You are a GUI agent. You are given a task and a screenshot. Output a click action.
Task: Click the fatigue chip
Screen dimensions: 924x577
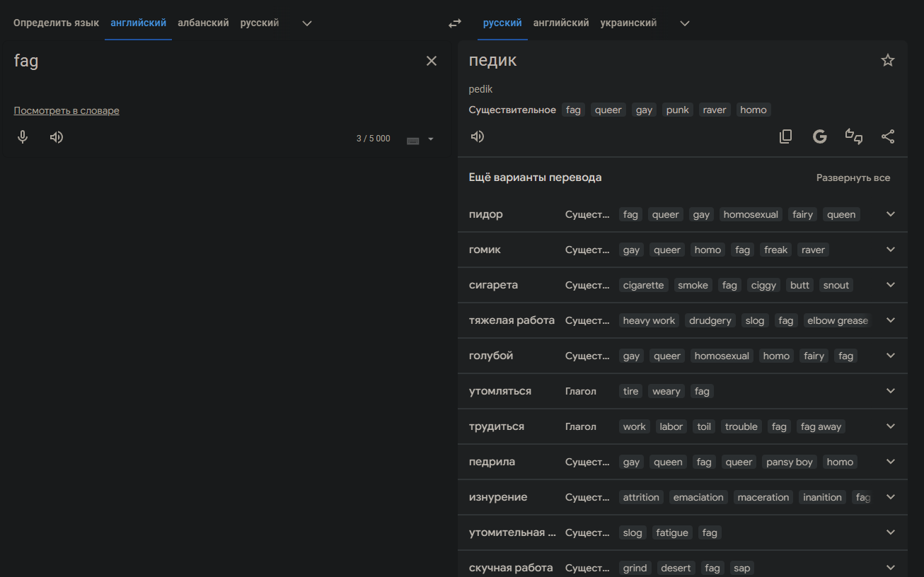click(672, 532)
